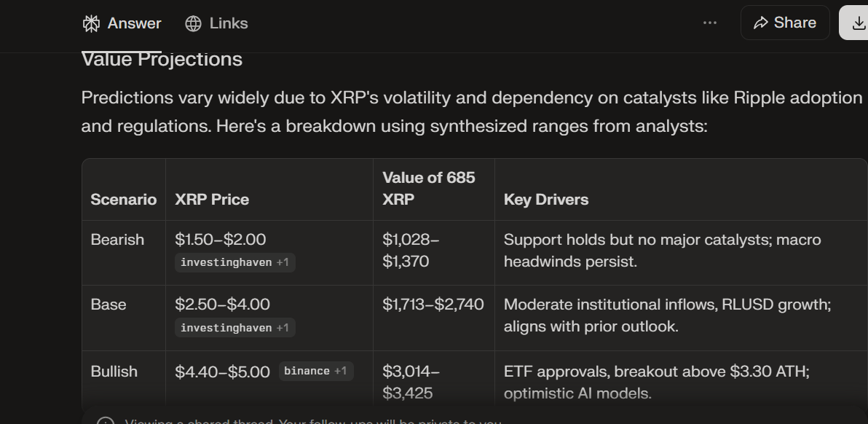Screen dimensions: 868x424
Task: Expand hidden sources on the Base row citation
Action: point(283,327)
